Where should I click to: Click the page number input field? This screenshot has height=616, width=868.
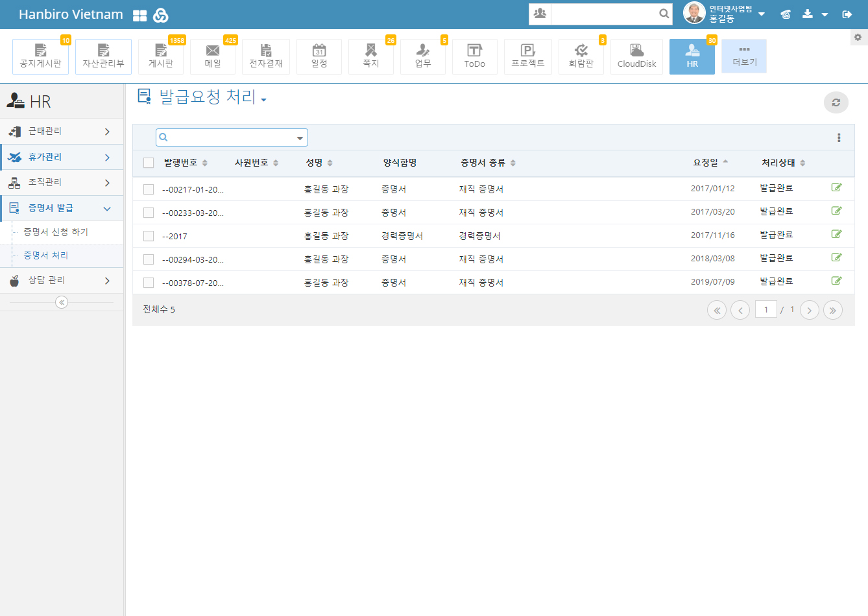(766, 309)
